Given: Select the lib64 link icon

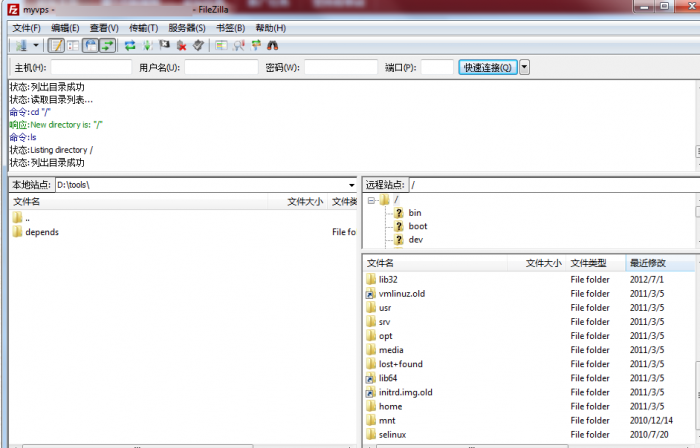Looking at the screenshot, I should pyautogui.click(x=371, y=378).
